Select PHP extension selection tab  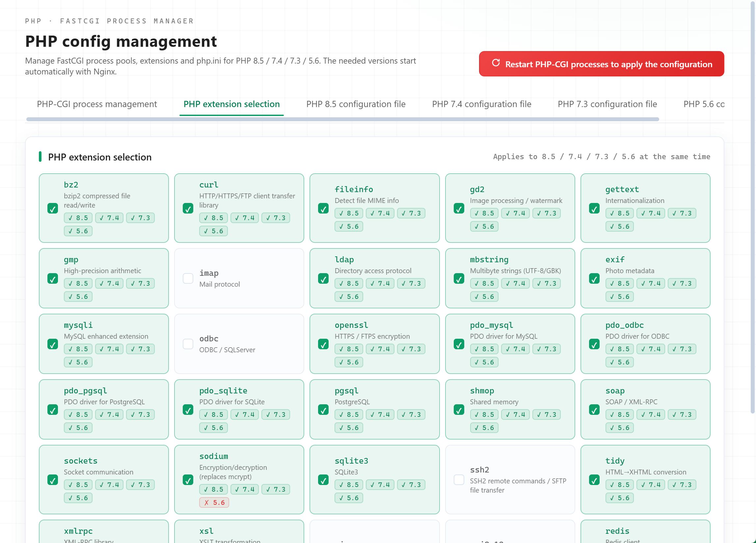point(232,104)
